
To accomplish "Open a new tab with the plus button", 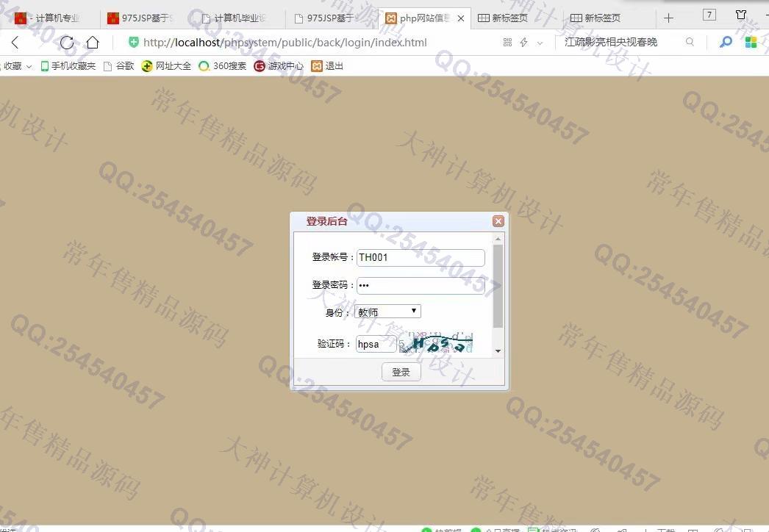I will coord(668,18).
